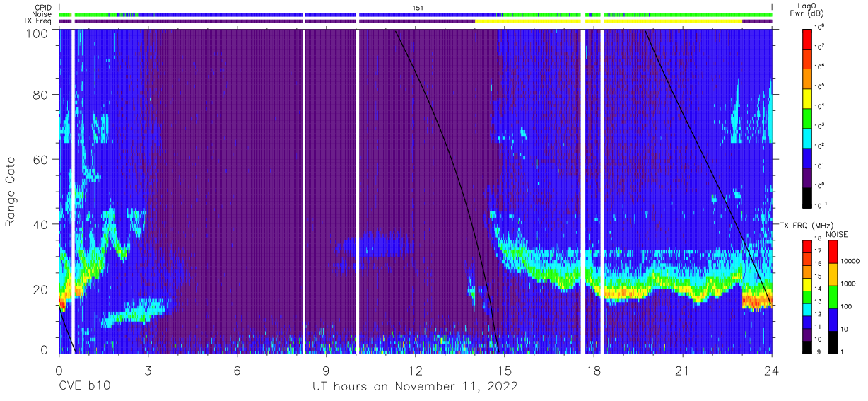Click the '18' tick on the UT hours axis
This screenshot has width=868, height=401.
click(594, 370)
